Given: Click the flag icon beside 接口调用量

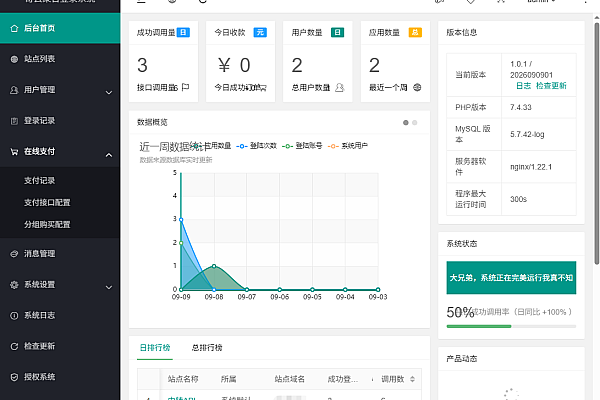Looking at the screenshot, I should tap(186, 88).
